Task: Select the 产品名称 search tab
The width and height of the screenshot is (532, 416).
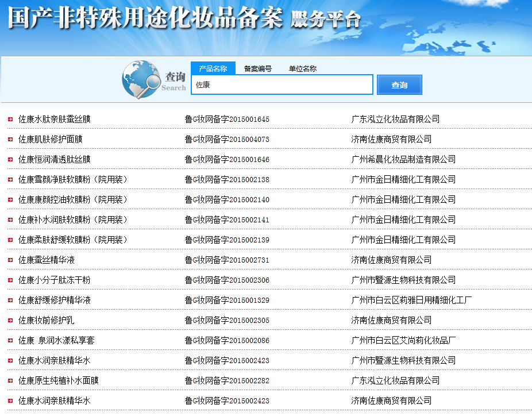Action: 213,68
